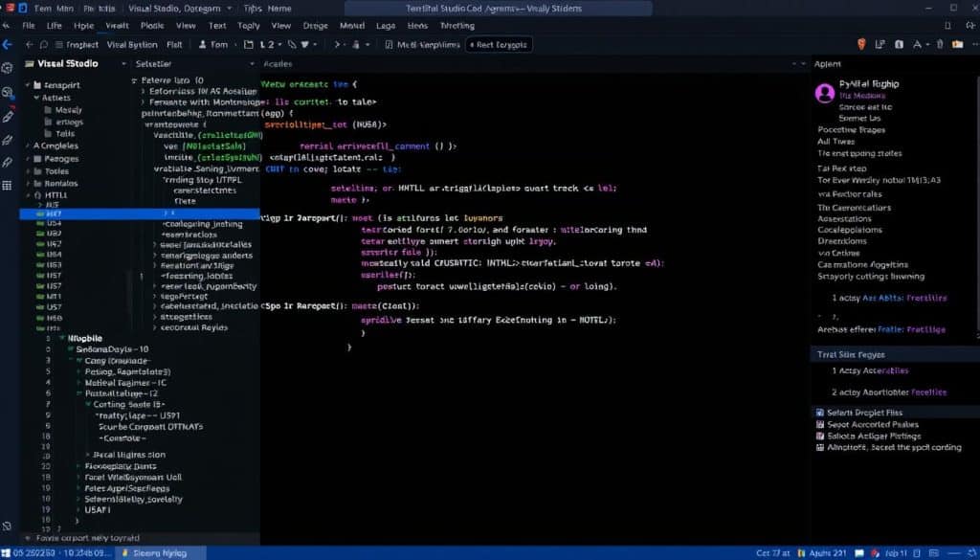Collapse the "Nfopbile" tree section

pos(62,338)
